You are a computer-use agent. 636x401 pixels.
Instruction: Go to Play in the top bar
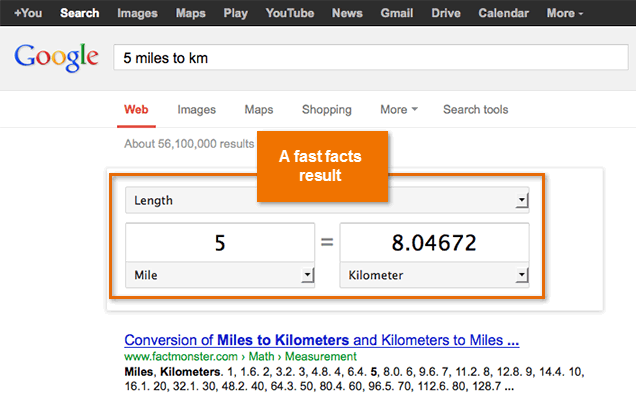[235, 13]
